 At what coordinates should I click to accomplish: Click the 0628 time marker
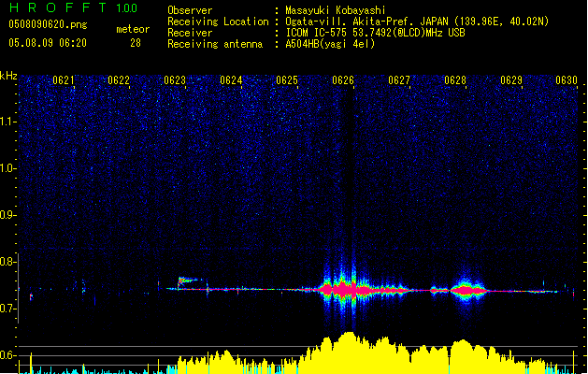pos(455,80)
